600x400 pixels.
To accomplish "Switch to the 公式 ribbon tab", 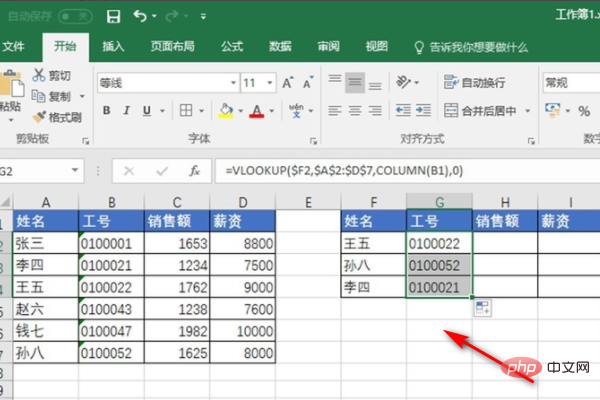I will pyautogui.click(x=232, y=46).
